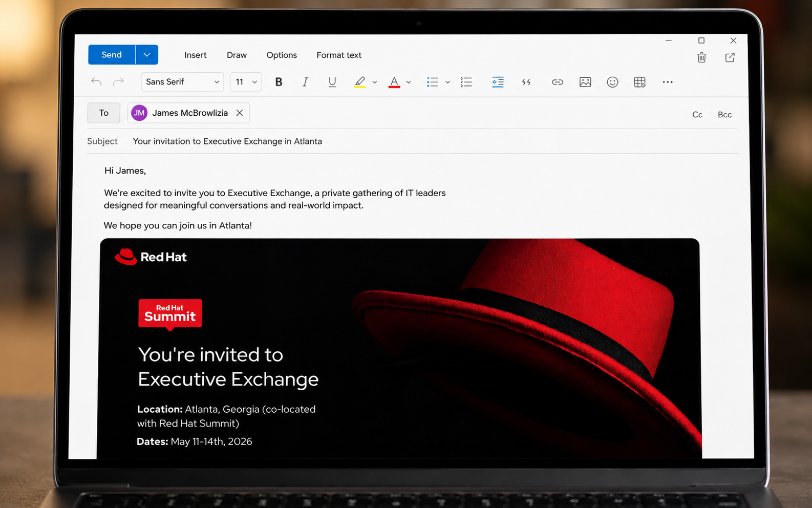Open more formatting options ellipsis

[x=668, y=82]
